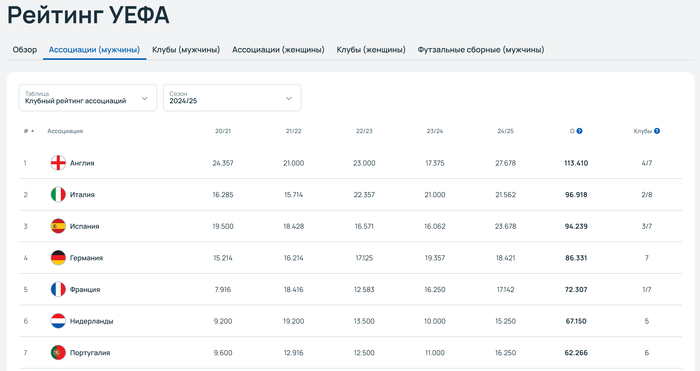Screen dimensions: 700x371
Task: Open help icon next to Клубы column
Action: click(657, 131)
